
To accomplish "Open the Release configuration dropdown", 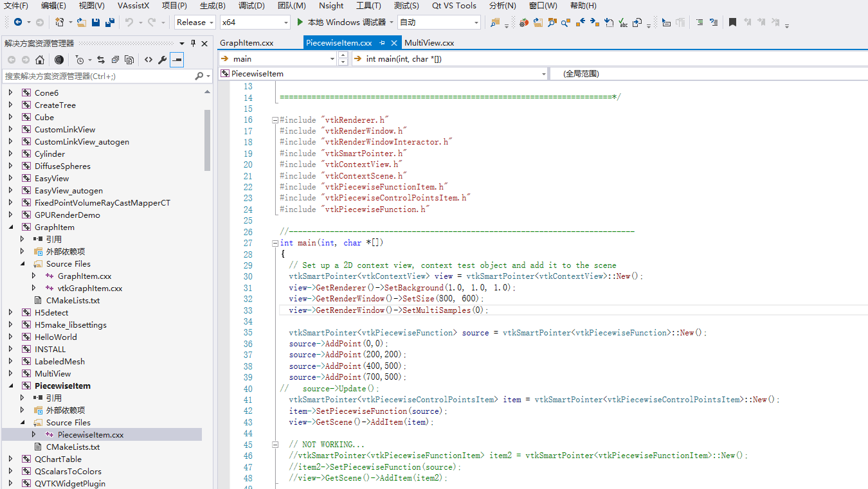I will pos(195,22).
